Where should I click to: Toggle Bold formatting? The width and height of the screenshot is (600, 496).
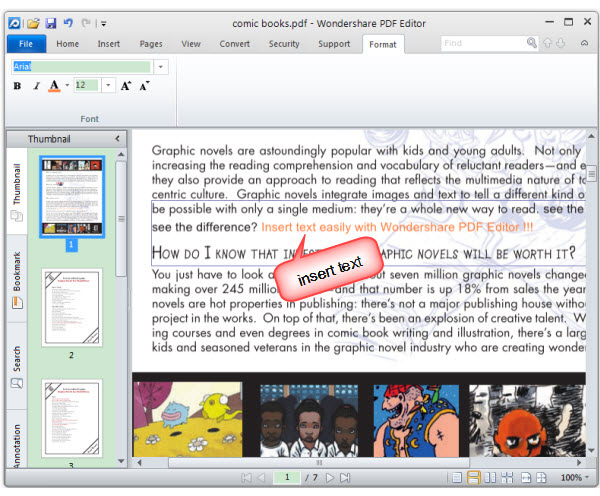[x=17, y=86]
